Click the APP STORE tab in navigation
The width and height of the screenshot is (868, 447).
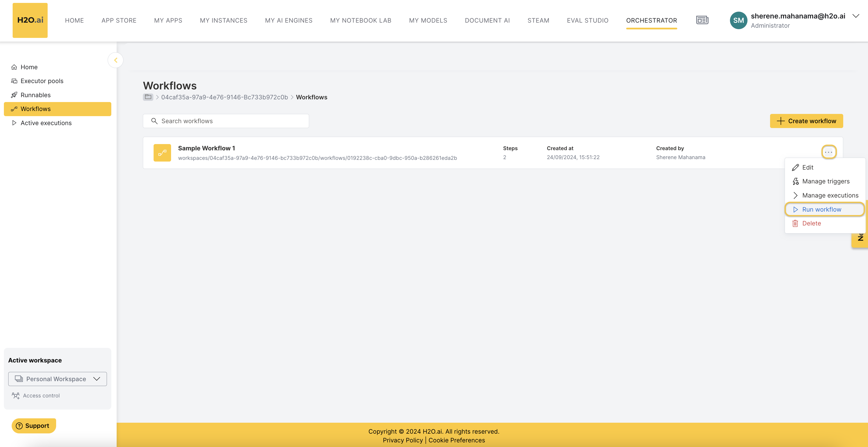tap(119, 20)
